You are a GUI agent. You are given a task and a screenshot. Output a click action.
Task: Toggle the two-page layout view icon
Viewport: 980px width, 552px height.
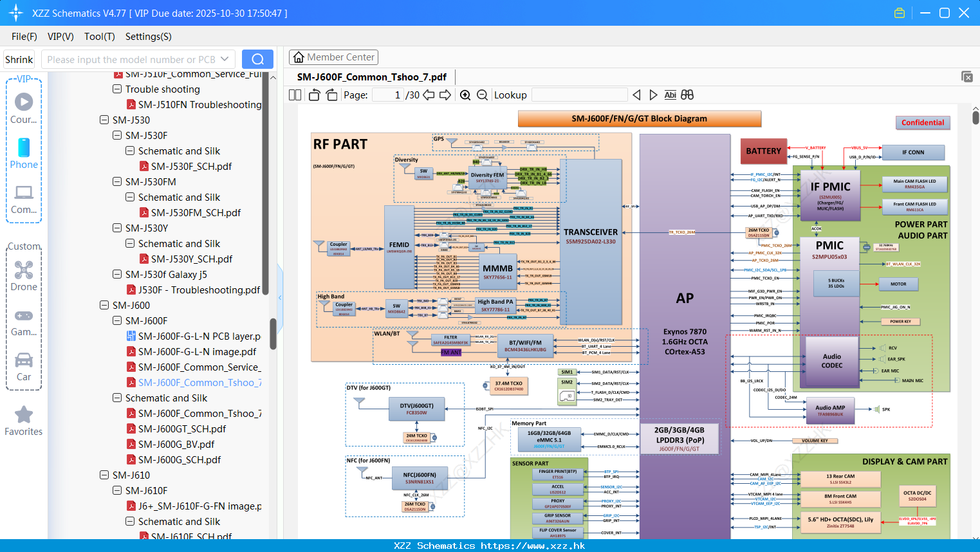click(x=295, y=95)
